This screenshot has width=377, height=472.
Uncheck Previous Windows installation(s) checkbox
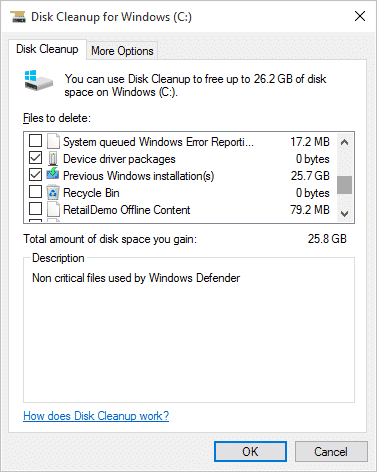[x=35, y=175]
